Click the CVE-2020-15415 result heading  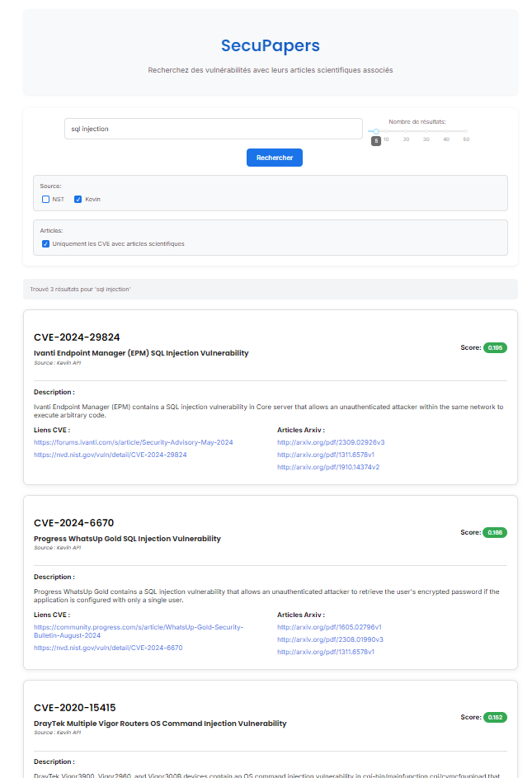(74, 707)
